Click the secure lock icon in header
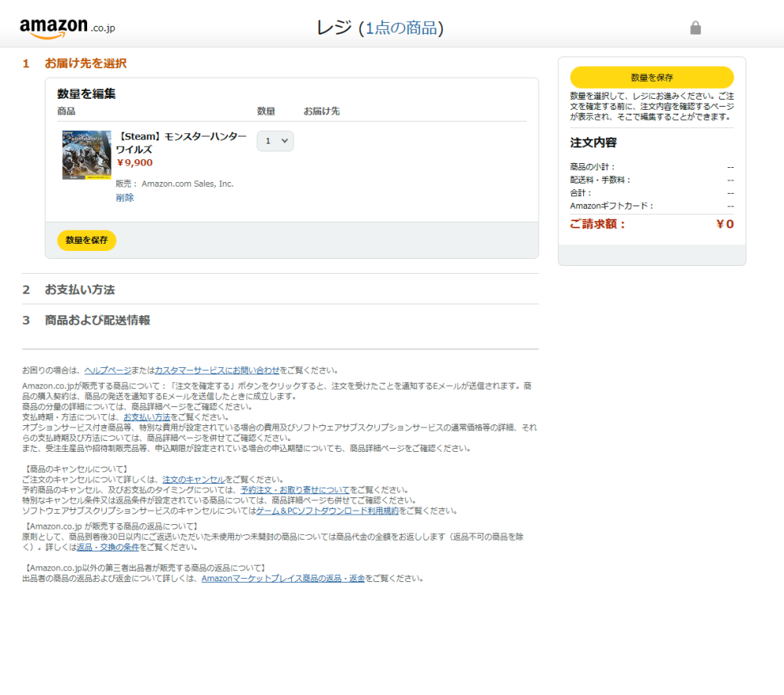The image size is (784, 695). tap(695, 27)
